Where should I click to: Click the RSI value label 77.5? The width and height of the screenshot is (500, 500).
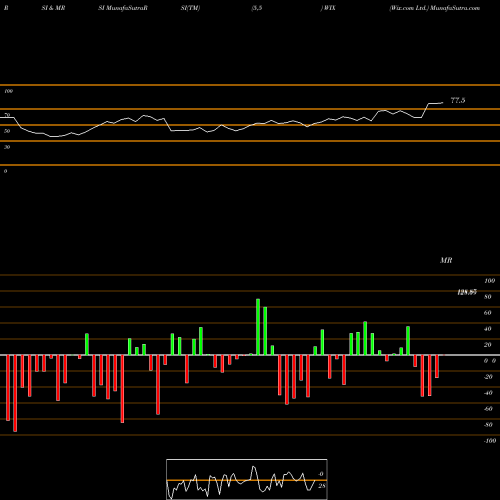click(458, 100)
